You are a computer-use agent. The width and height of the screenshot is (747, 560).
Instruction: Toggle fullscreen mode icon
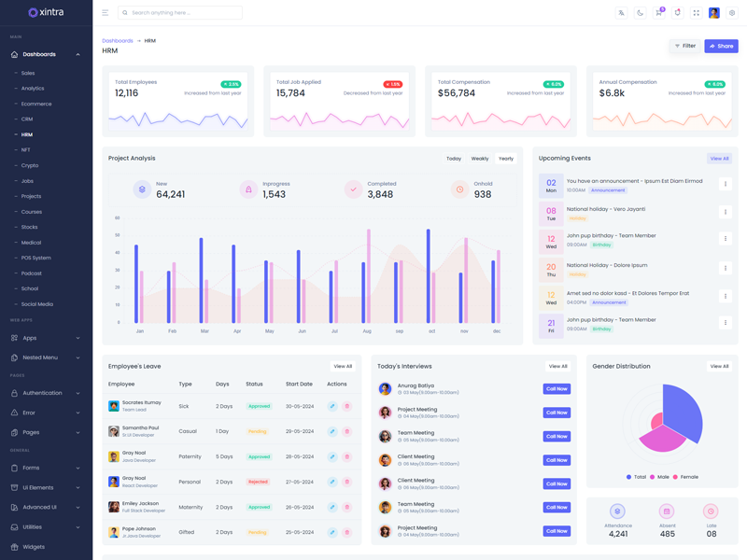point(696,13)
